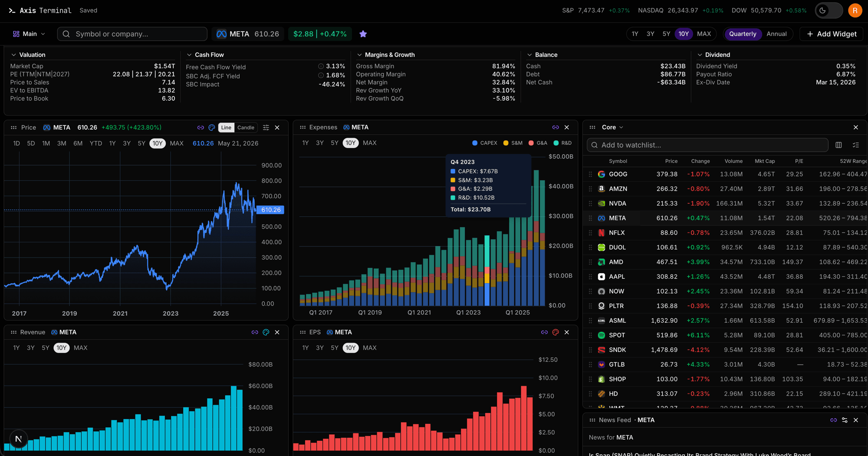Viewport: 868px width, 456px height.
Task: Select 3Y range in Expenses chart
Action: [x=320, y=143]
